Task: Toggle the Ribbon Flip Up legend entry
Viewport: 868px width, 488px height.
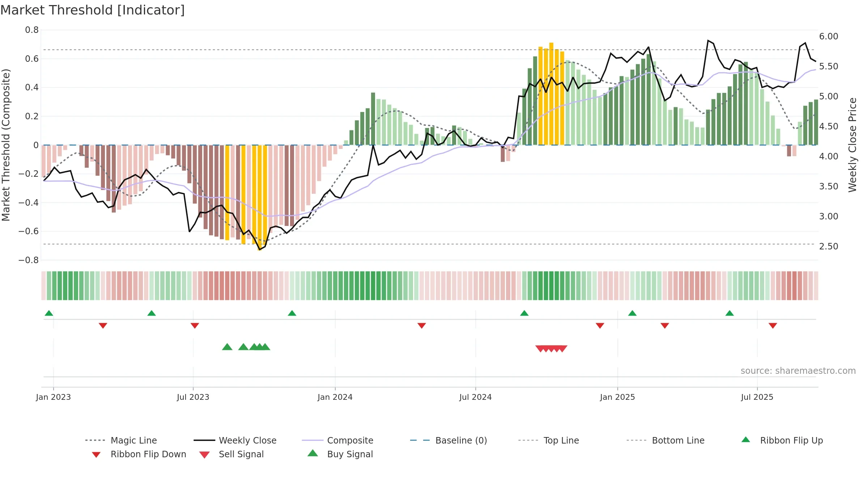Action: (782, 440)
